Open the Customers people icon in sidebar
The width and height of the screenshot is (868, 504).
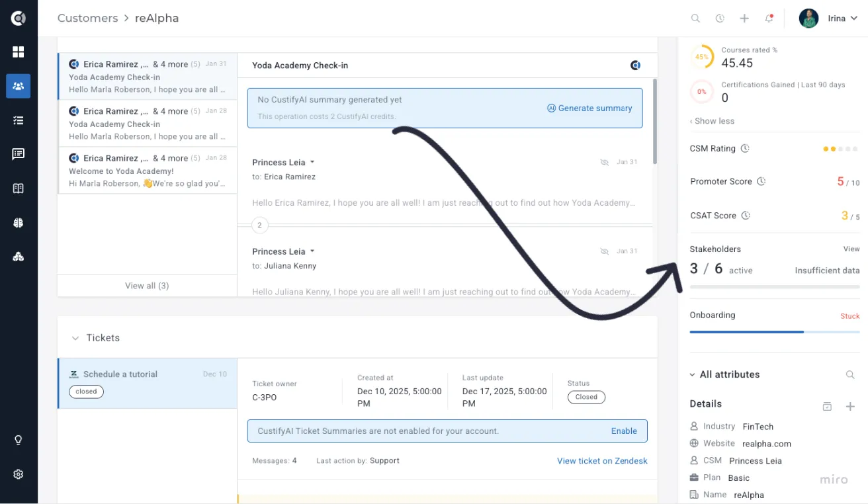19,86
